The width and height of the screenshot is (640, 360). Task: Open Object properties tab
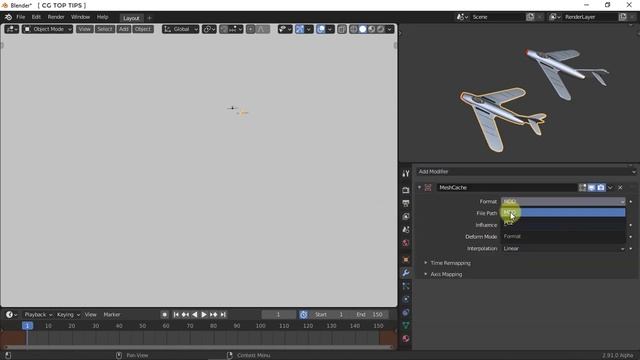(406, 260)
